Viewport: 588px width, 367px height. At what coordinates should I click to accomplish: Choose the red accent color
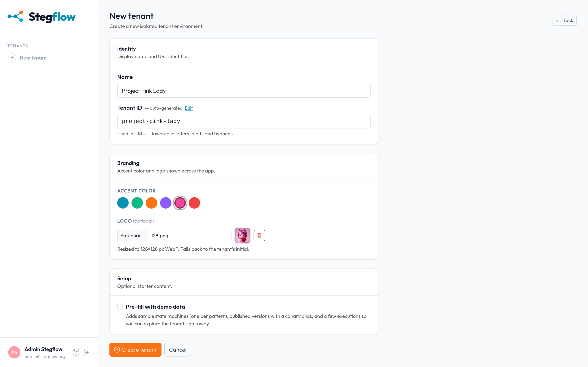click(x=194, y=203)
